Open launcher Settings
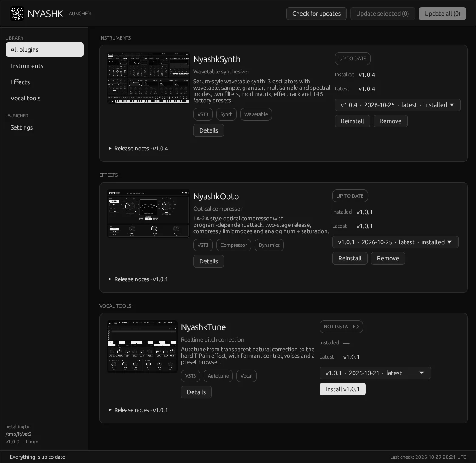Screen dimensions: 476x463 45,127
